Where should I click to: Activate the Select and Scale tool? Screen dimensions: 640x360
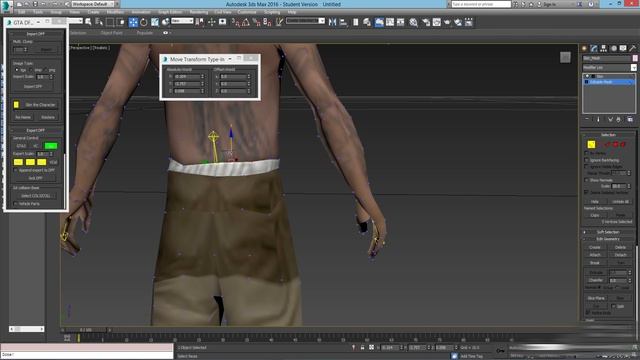point(155,22)
